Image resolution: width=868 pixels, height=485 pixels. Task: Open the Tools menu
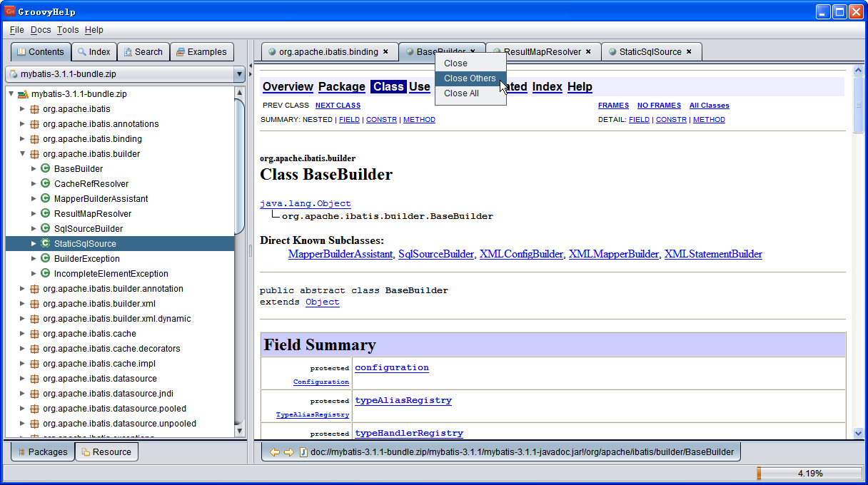[68, 30]
